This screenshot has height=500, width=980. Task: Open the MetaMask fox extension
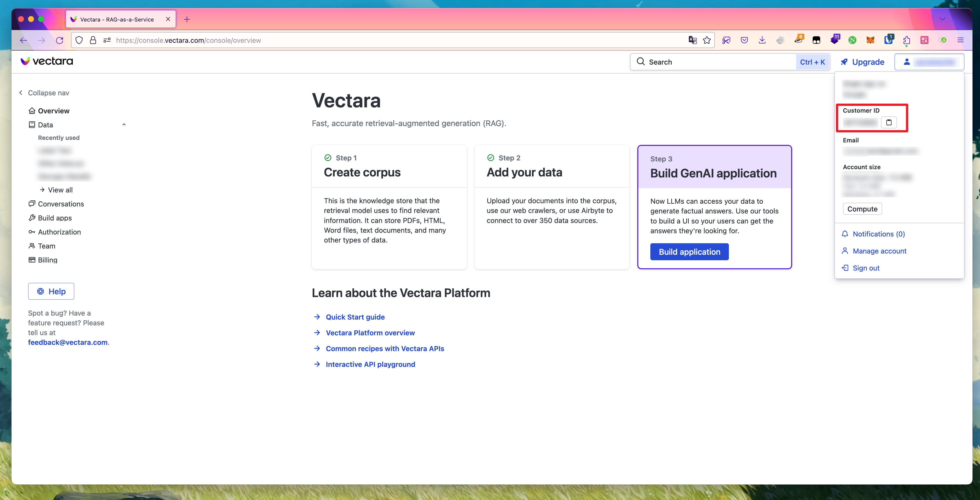pos(870,40)
